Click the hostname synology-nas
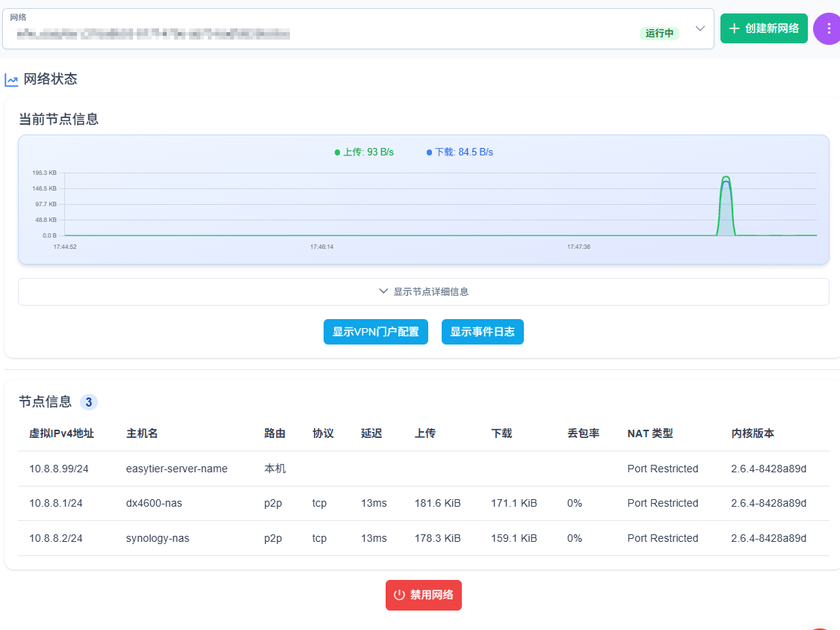Screen dimensions: 840x630 158,538
